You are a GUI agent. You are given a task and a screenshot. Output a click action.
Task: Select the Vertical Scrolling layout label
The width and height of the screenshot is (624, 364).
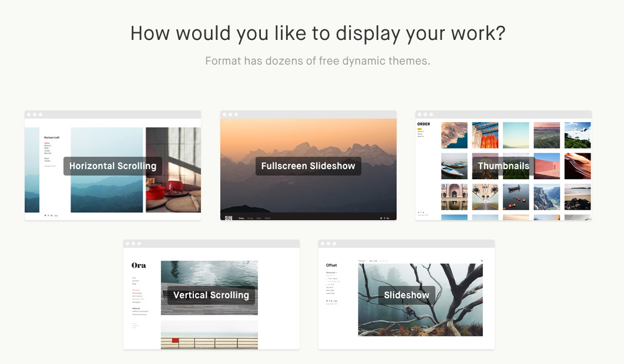211,295
